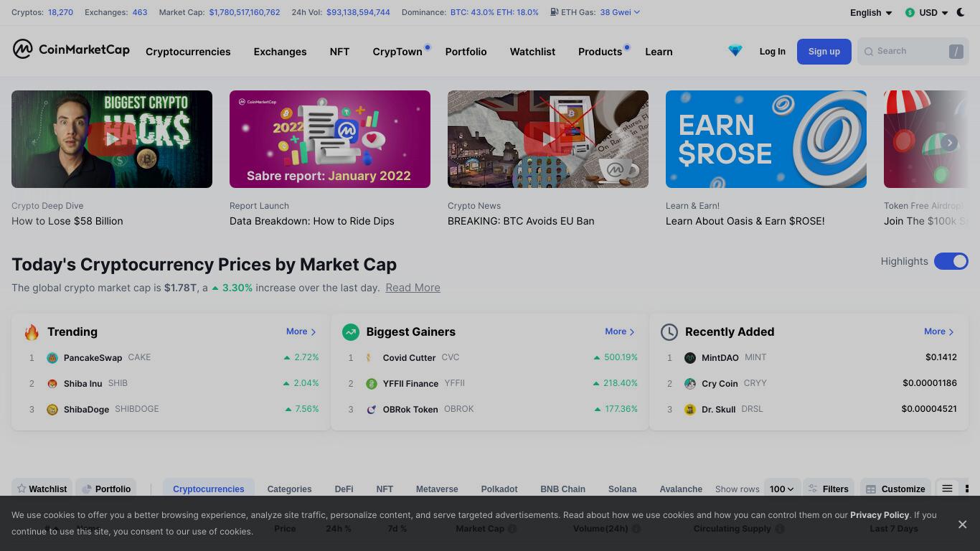Switch to list view icon
Screen dimensions: 980x551
tap(947, 489)
